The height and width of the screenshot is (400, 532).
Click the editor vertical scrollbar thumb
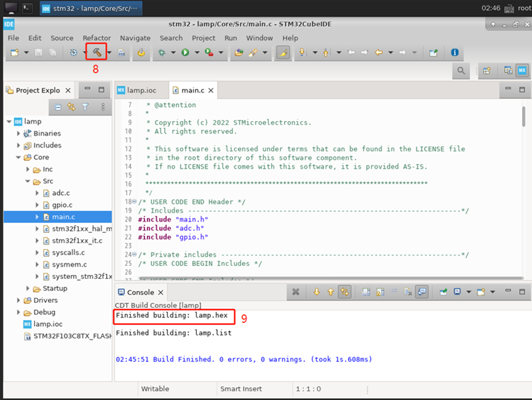523,117
